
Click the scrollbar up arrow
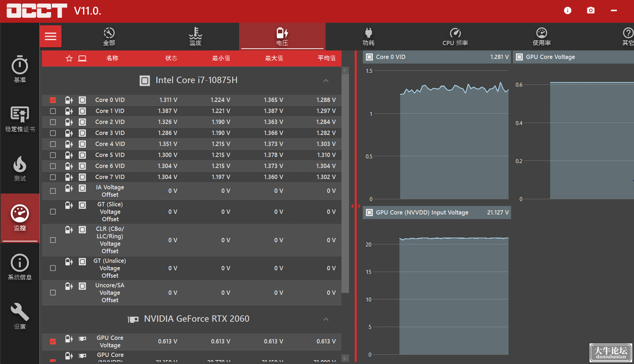tap(345, 71)
